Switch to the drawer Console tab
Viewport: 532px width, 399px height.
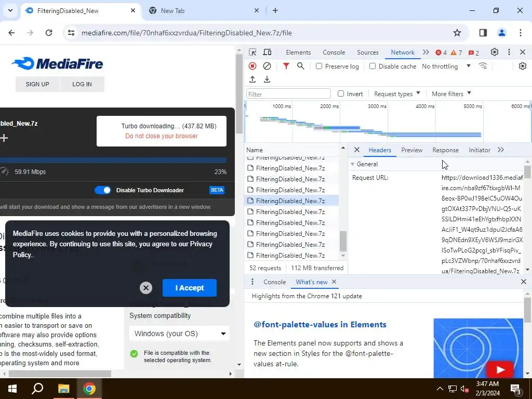coord(274,282)
